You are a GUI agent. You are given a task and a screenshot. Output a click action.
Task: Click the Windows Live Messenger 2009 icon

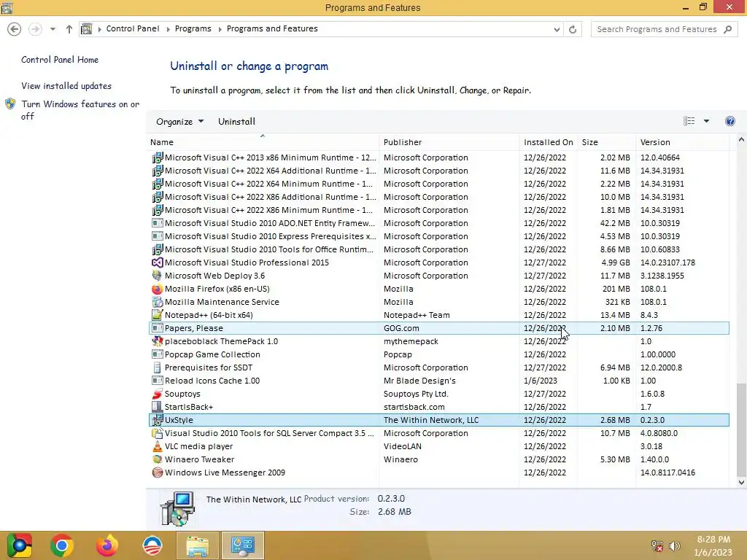(158, 472)
